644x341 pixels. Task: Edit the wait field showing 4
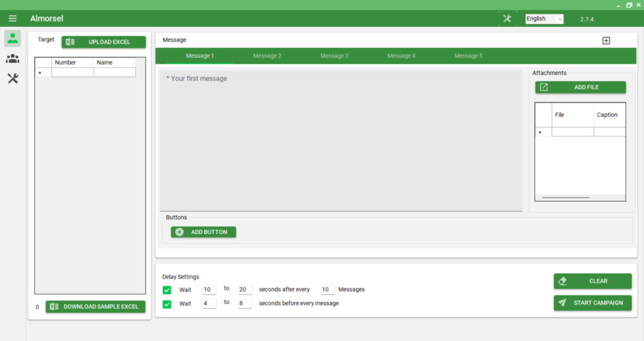[209, 304]
